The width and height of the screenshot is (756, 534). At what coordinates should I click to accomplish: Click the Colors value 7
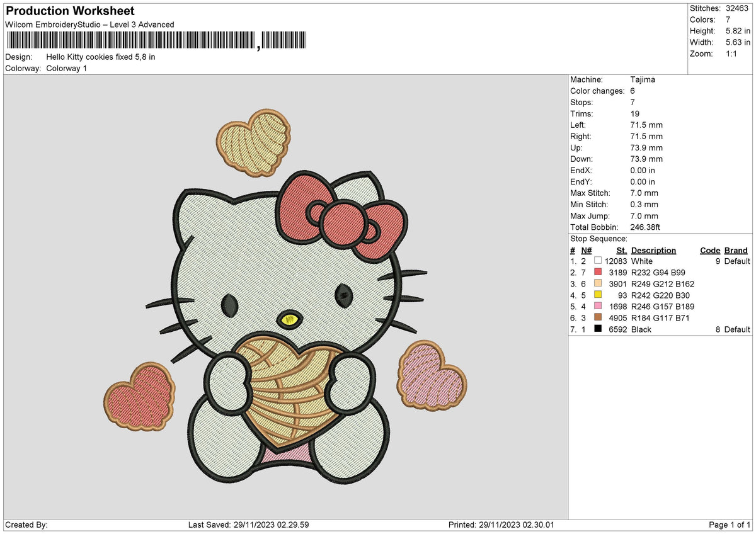pyautogui.click(x=728, y=20)
